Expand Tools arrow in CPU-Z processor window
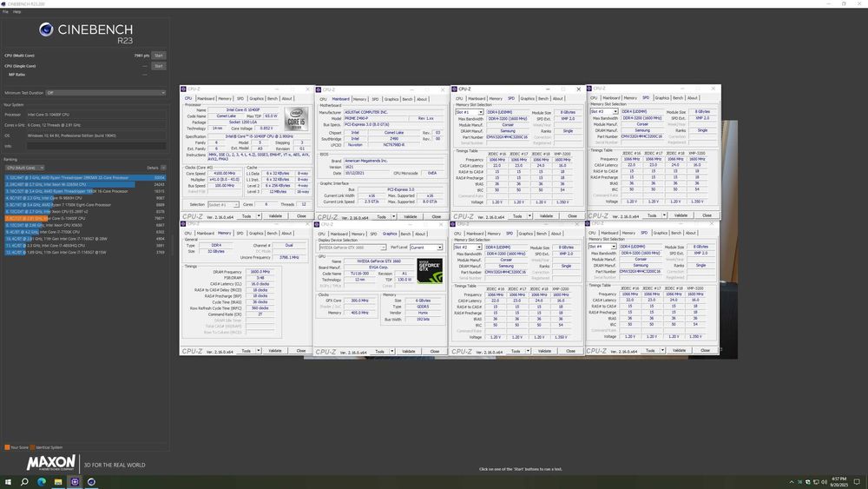Screen dimensions: 868x489 click(259, 216)
